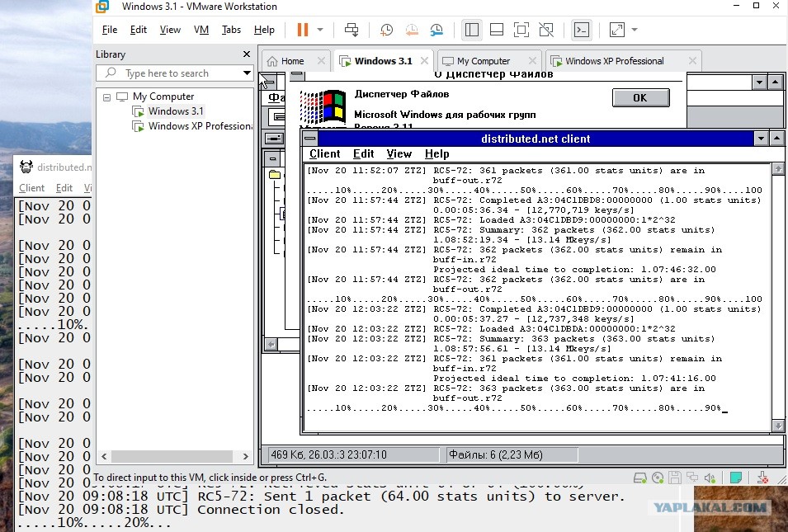Open VMware Edit menu
Viewport: 788px width, 532px height.
click(x=138, y=30)
